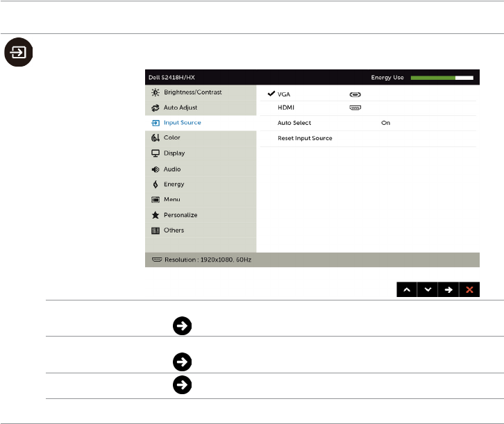The height and width of the screenshot is (424, 504).
Task: Open Auto Adjust menu item
Action: point(201,108)
